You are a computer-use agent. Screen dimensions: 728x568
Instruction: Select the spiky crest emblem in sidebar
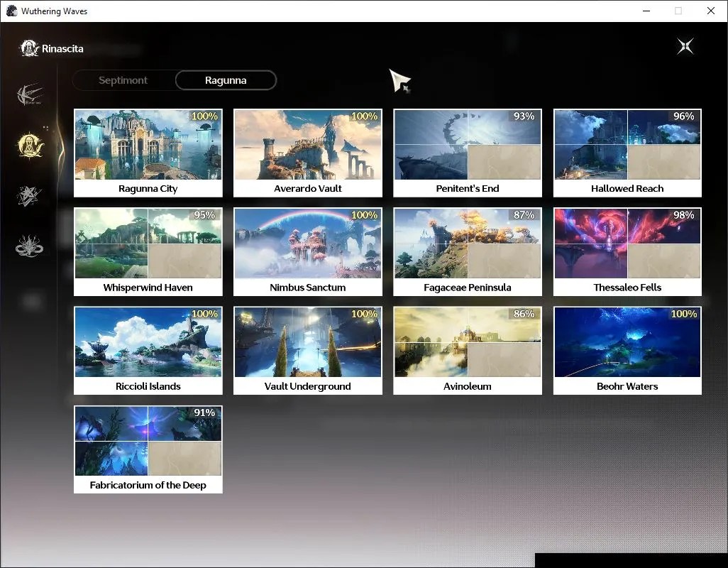tap(29, 246)
